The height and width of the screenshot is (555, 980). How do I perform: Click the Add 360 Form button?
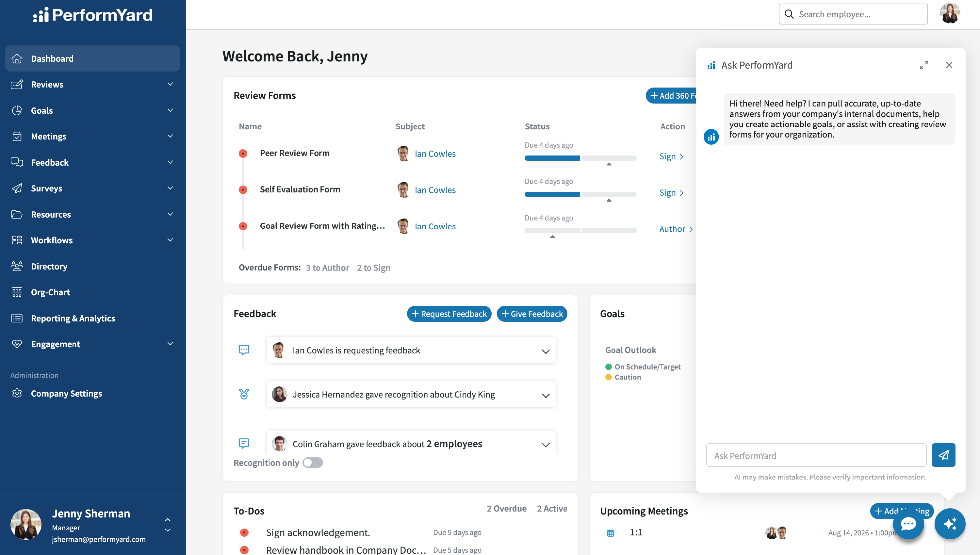671,96
